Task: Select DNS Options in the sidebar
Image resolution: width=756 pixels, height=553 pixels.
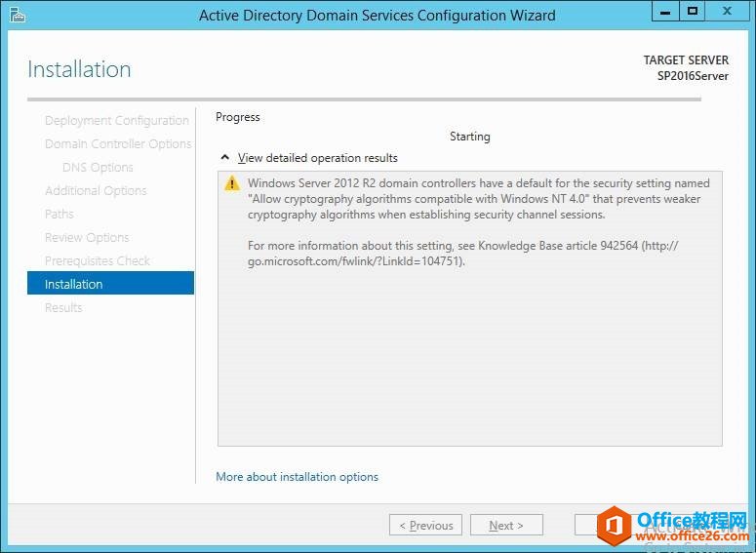Action: tap(98, 168)
